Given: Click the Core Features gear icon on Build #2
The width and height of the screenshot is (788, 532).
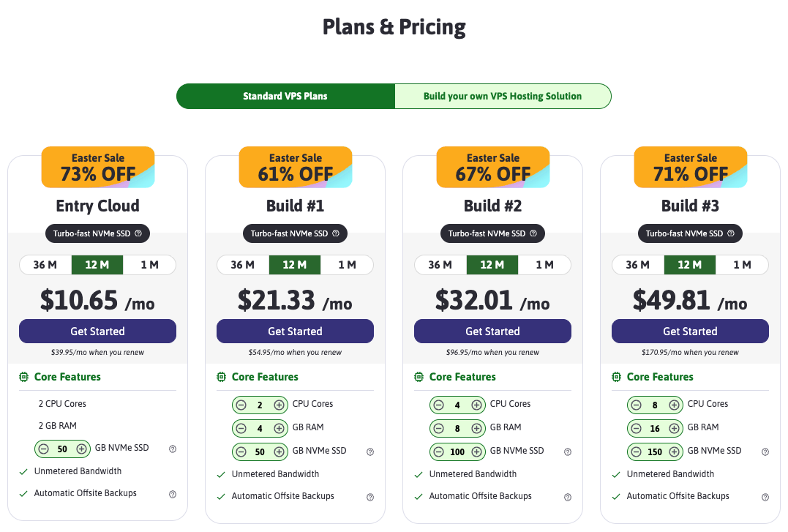Looking at the screenshot, I should pyautogui.click(x=418, y=376).
